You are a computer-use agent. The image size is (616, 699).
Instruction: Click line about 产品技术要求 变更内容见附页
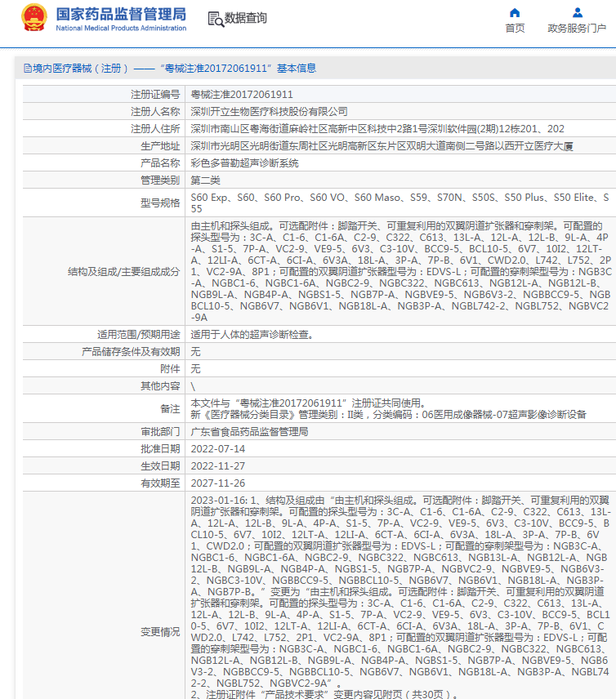pyautogui.click(x=324, y=694)
